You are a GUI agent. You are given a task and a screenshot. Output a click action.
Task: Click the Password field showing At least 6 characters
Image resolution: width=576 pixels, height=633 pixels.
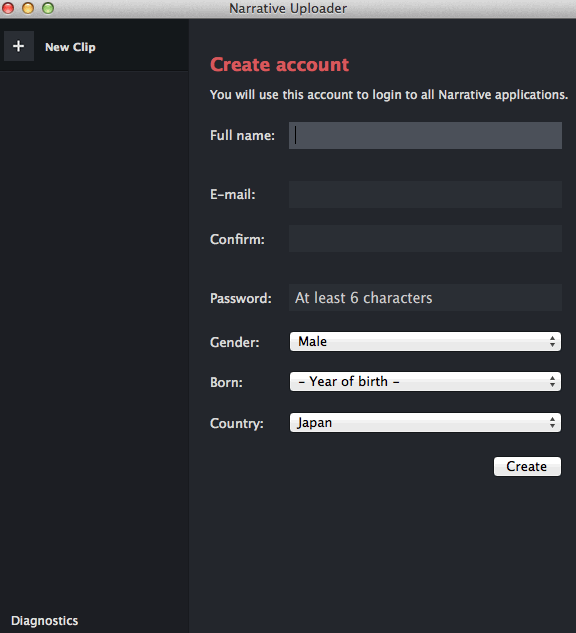click(425, 298)
